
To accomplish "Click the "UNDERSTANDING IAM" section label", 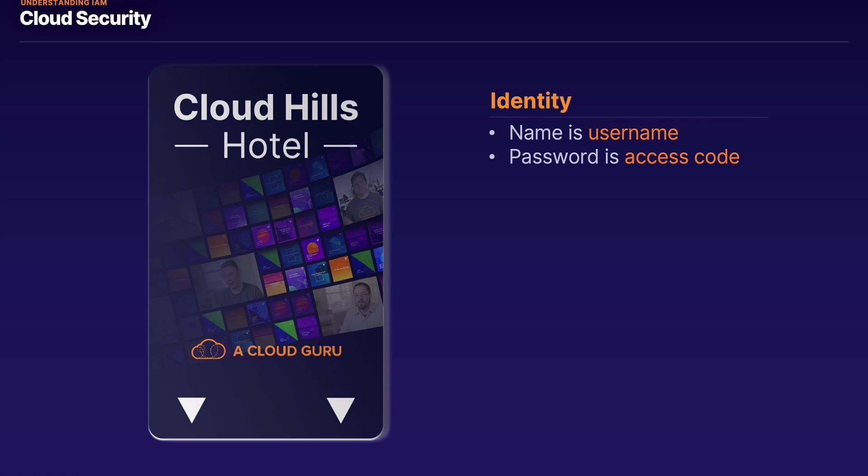I will pos(64,3).
